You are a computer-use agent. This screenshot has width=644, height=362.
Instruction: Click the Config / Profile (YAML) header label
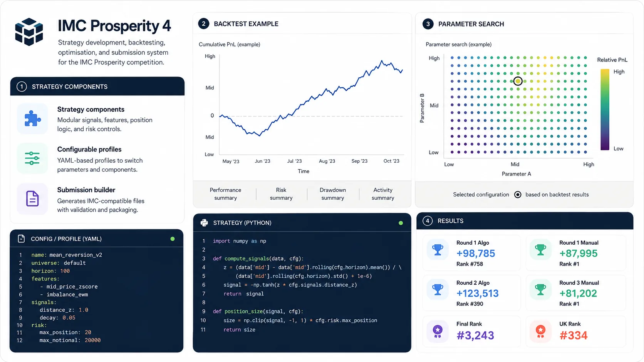66,239
